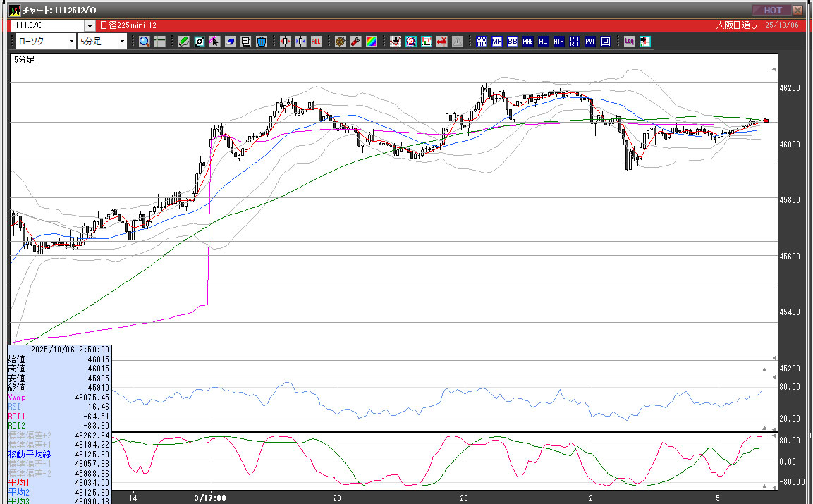Click the arrow pointer selection tool

coord(214,42)
